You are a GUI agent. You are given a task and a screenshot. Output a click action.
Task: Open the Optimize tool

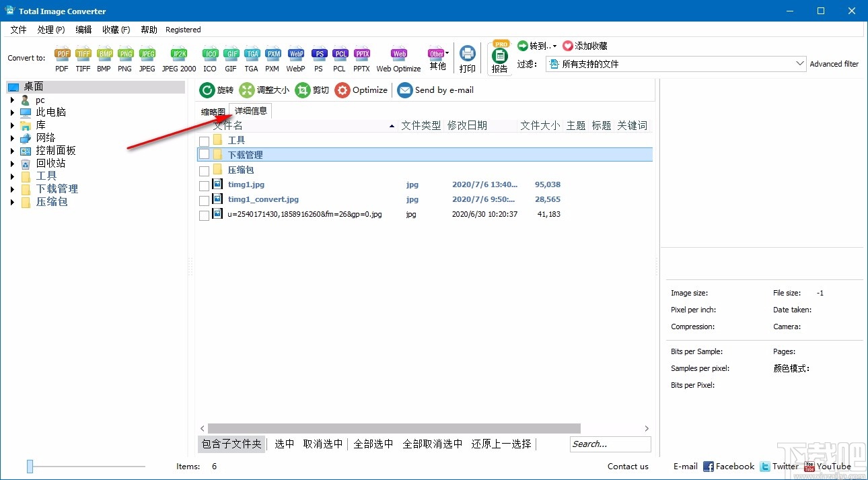(361, 90)
